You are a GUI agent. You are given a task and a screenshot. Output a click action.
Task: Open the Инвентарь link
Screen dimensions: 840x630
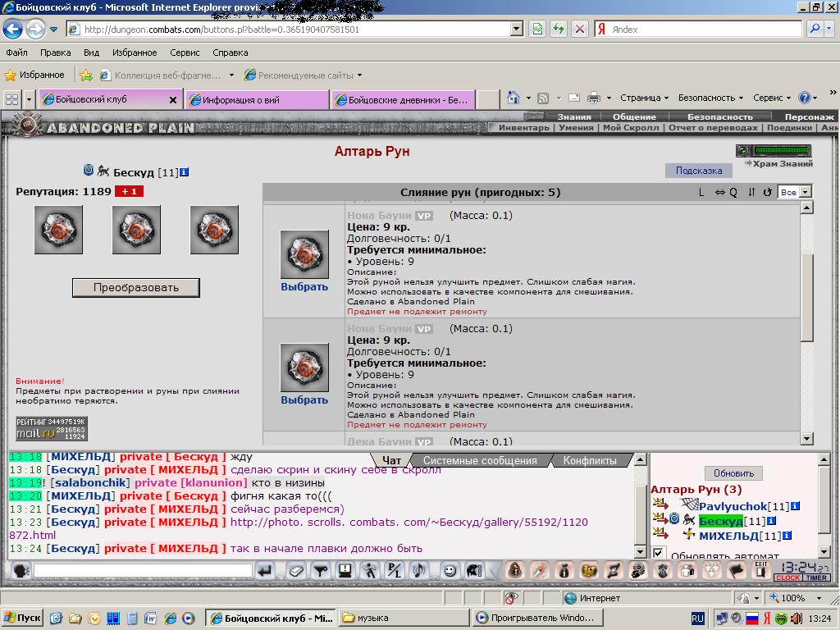(524, 127)
